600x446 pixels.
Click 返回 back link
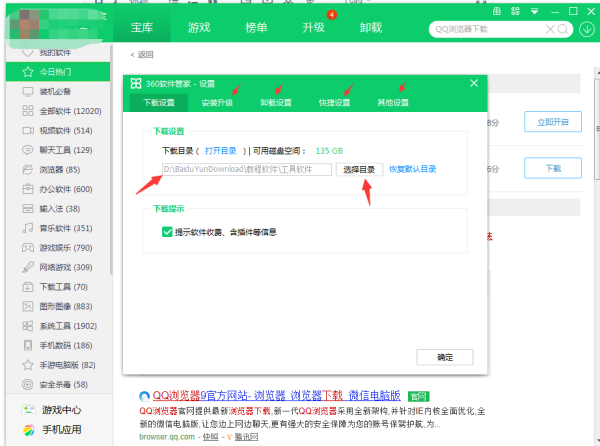(x=143, y=54)
